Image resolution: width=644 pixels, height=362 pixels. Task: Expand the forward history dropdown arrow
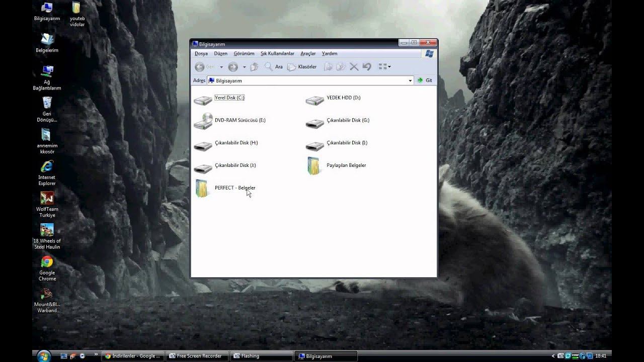point(244,67)
